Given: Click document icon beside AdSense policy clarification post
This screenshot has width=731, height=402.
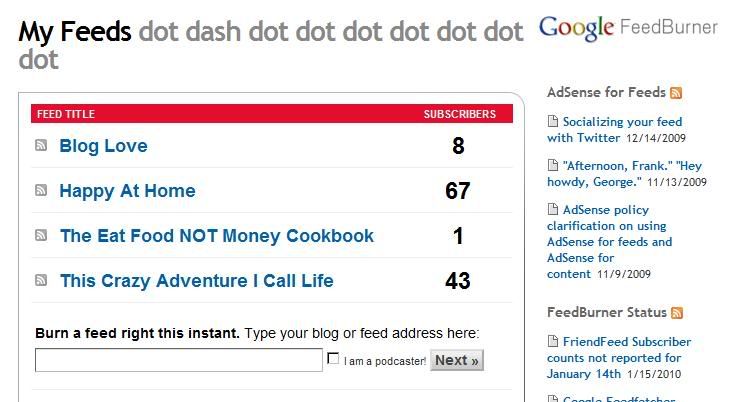Looking at the screenshot, I should (552, 209).
